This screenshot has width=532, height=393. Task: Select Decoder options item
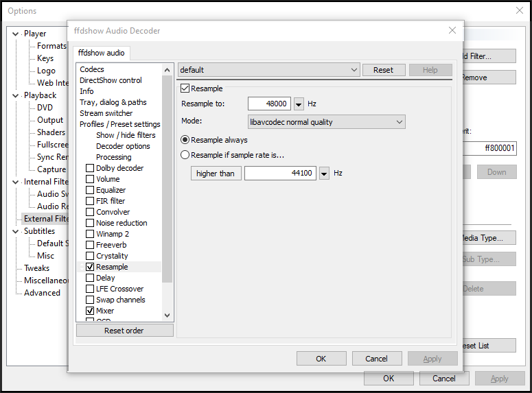[123, 146]
